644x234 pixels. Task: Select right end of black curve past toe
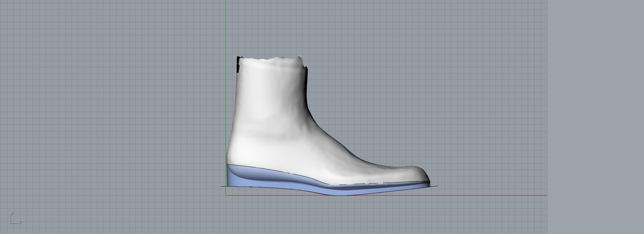coord(437,186)
